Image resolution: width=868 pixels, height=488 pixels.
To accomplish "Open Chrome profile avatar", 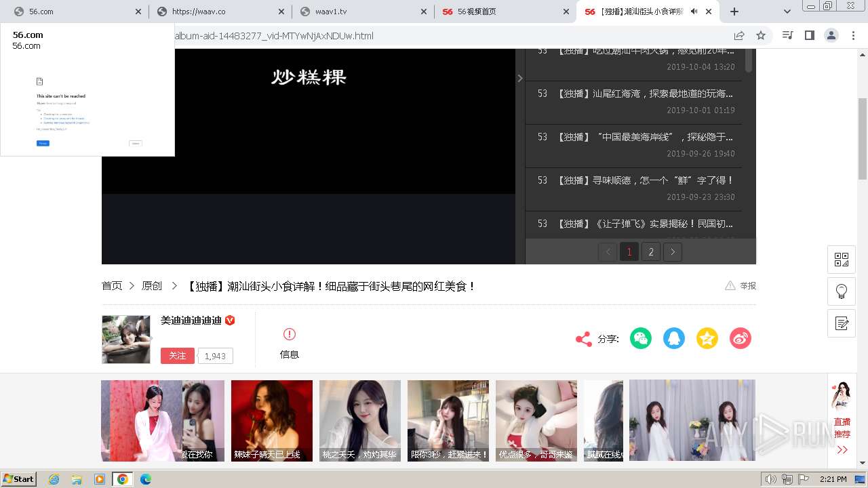I will [831, 35].
